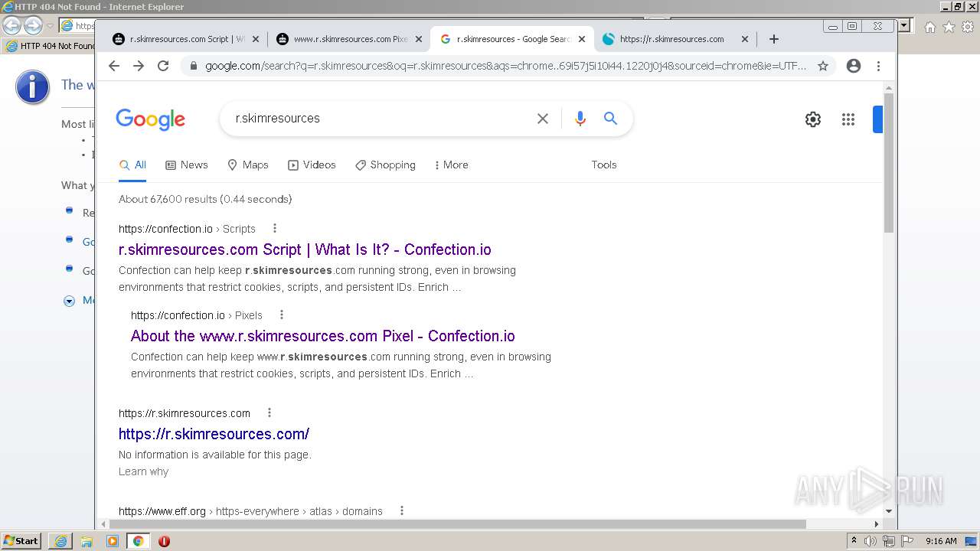
Task: Show hidden system tray icons
Action: (x=854, y=540)
